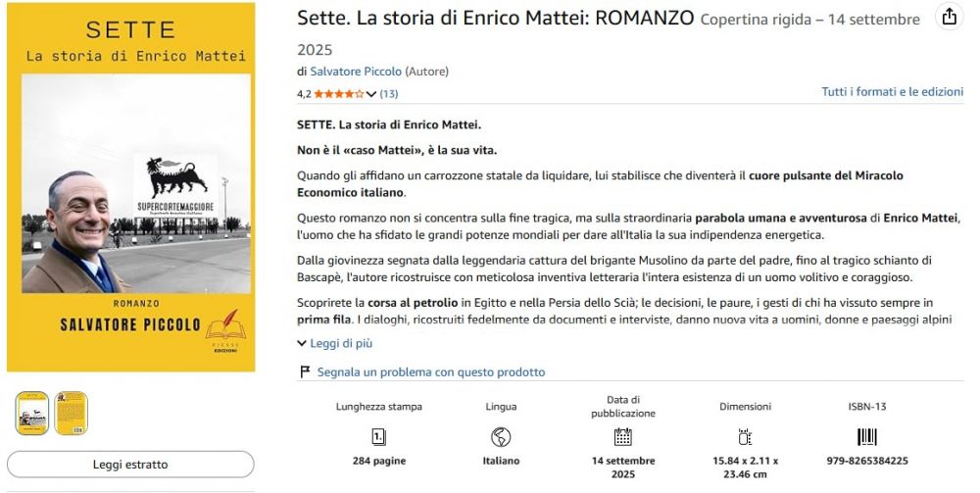Click the report problem flag icon
Image resolution: width=980 pixels, height=493 pixels.
pyautogui.click(x=305, y=372)
